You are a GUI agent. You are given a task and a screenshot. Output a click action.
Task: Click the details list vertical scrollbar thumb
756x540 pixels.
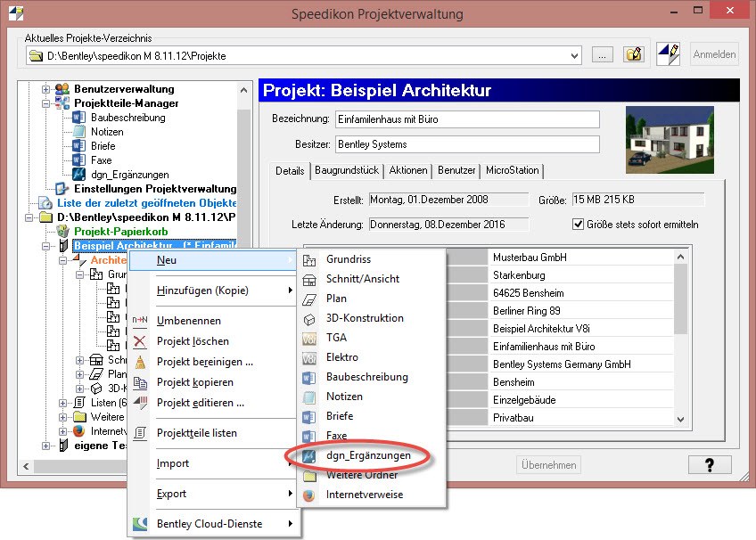click(x=680, y=299)
